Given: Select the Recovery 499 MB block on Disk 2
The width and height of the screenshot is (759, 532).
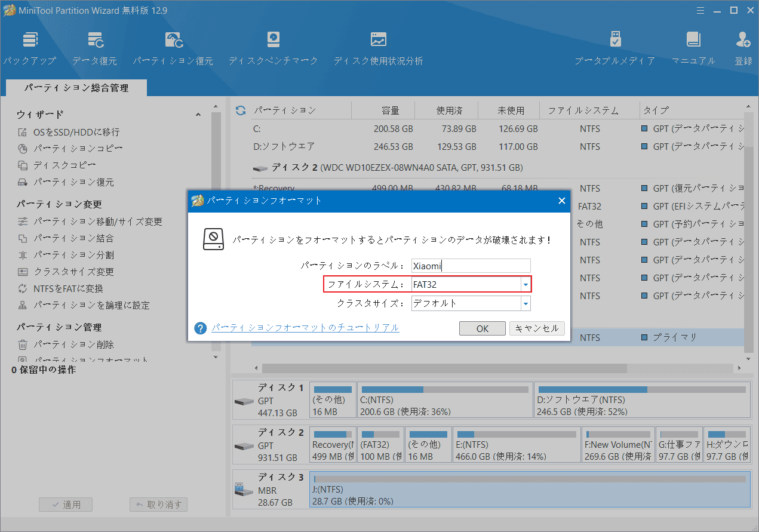Looking at the screenshot, I should point(333,444).
